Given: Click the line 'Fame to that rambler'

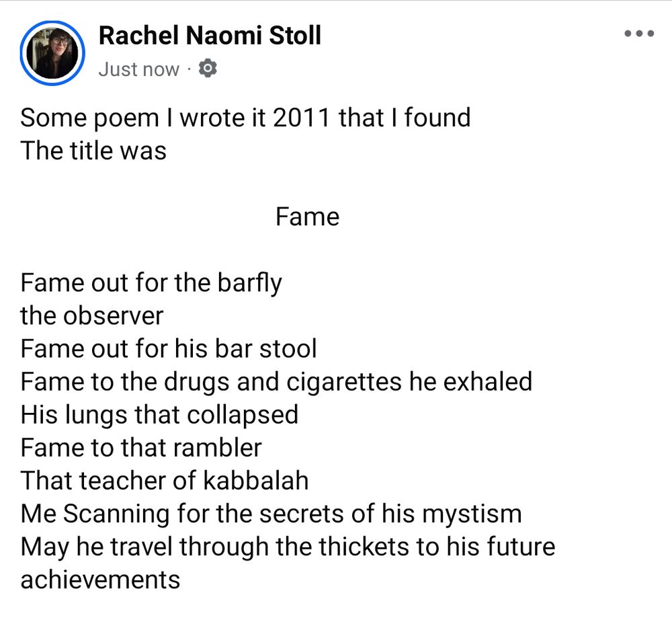Looking at the screenshot, I should tap(141, 448).
